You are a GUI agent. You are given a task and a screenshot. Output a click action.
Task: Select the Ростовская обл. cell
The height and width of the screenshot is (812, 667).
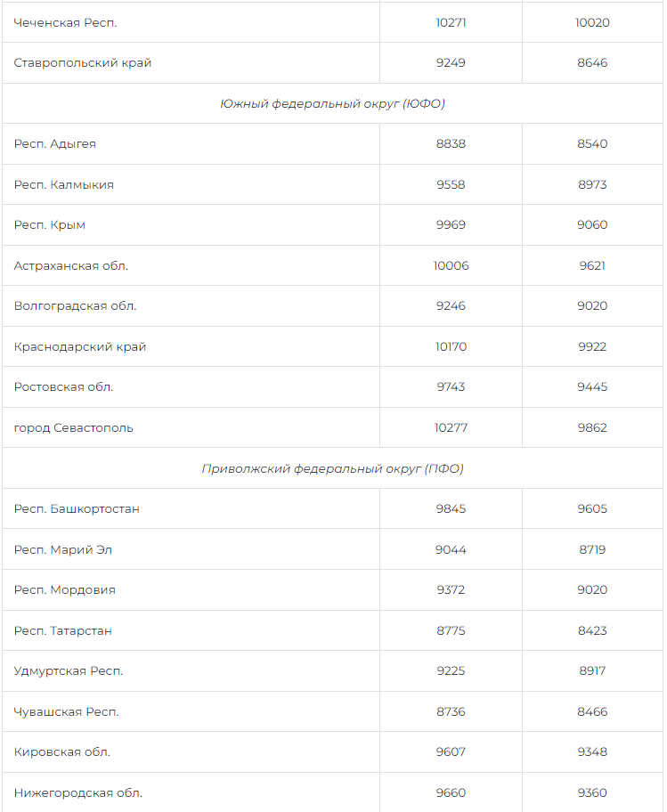(x=64, y=387)
